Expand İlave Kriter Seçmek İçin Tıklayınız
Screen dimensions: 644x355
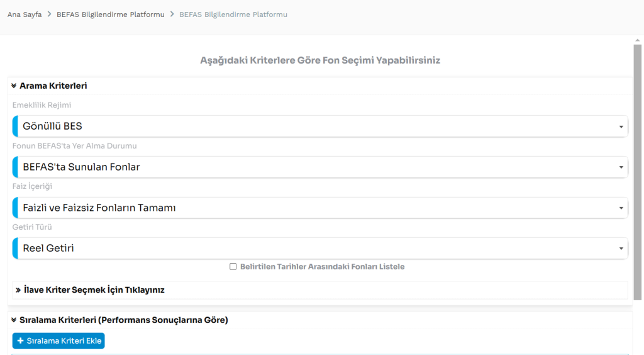point(94,290)
